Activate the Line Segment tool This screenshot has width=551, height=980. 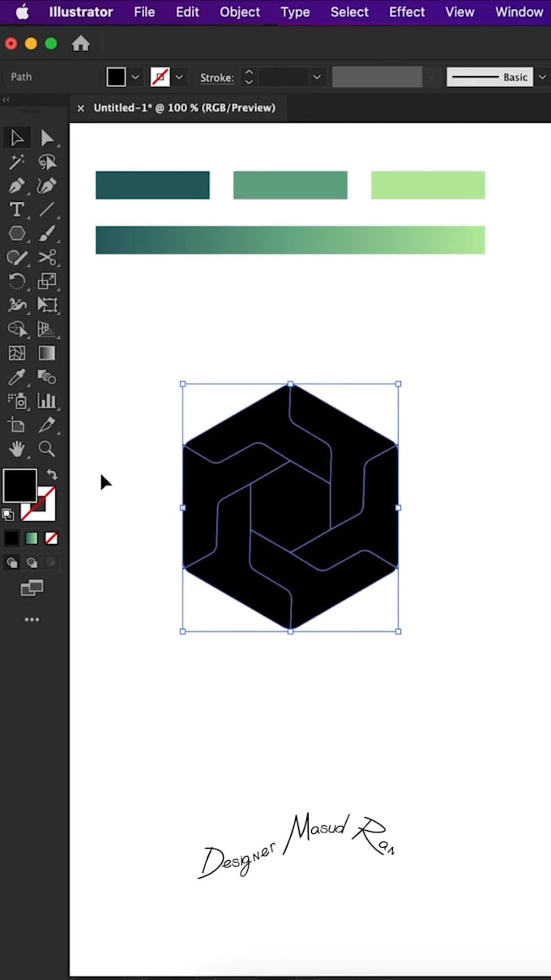[x=47, y=210]
